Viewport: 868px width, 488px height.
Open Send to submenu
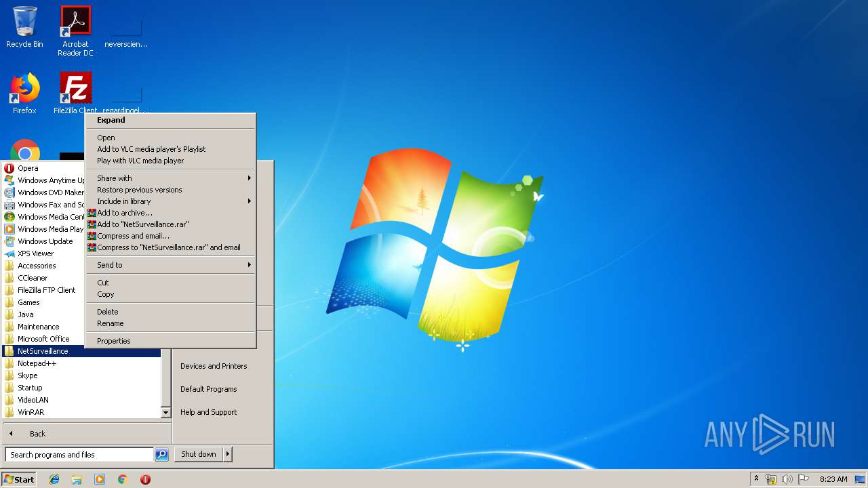tap(170, 265)
